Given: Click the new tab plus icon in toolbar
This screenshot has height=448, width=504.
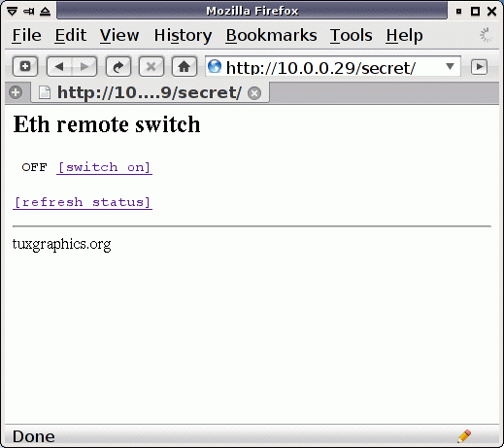Looking at the screenshot, I should pyautogui.click(x=25, y=67).
